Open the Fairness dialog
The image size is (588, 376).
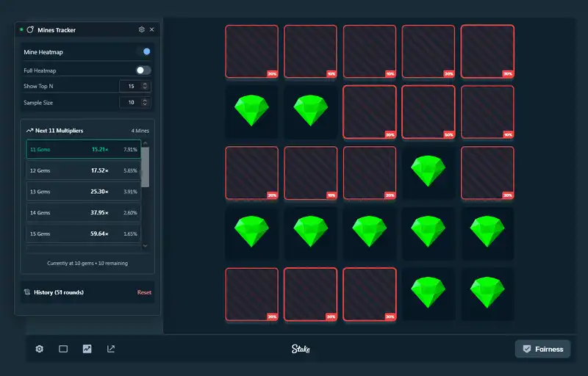coord(542,349)
